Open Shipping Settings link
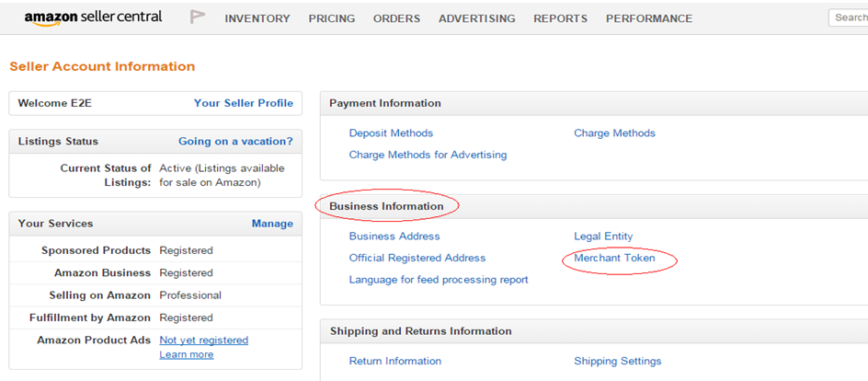868x381 pixels. [x=618, y=361]
